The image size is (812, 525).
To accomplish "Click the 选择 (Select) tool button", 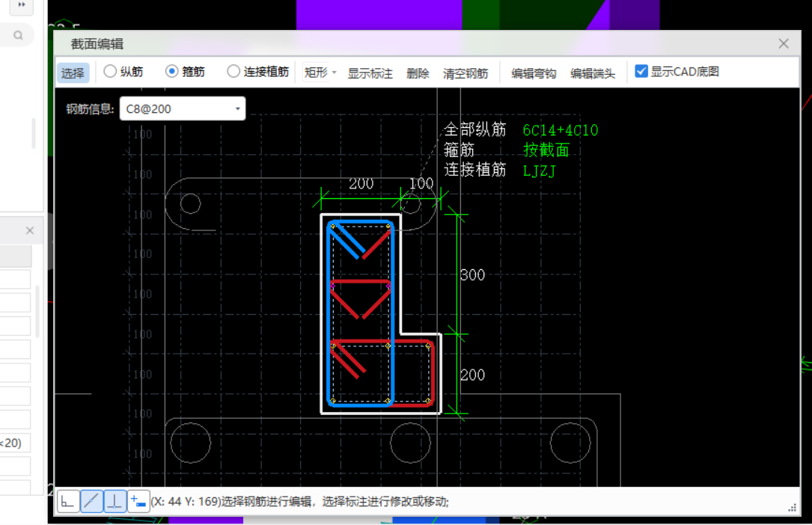I will coord(73,73).
